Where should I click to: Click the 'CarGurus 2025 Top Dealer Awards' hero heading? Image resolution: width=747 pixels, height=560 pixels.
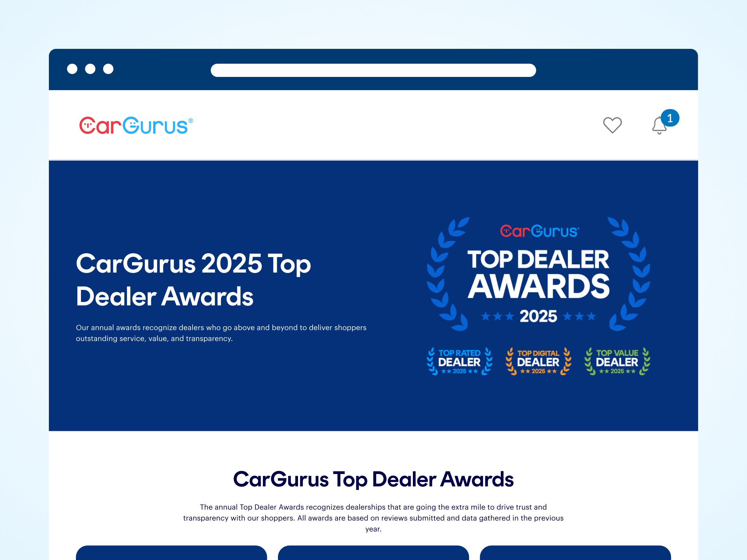tap(193, 280)
